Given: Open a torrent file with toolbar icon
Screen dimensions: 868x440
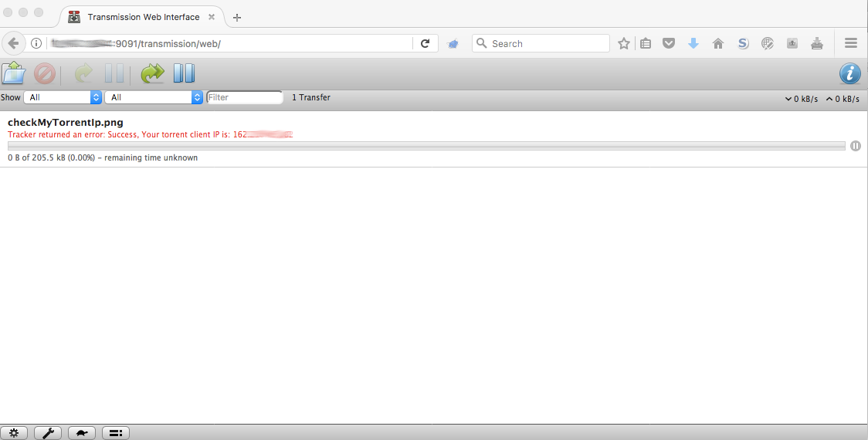Looking at the screenshot, I should pyautogui.click(x=14, y=73).
